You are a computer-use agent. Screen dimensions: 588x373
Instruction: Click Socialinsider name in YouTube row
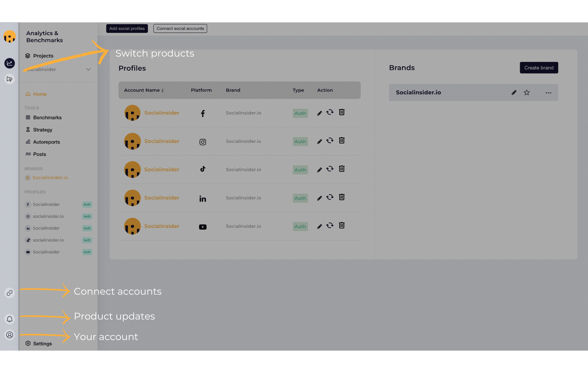162,226
